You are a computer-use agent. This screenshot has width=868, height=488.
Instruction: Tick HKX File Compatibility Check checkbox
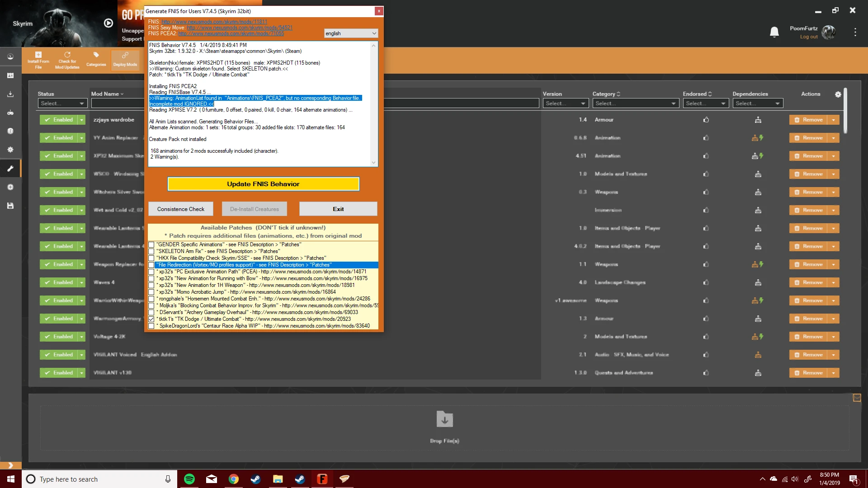click(x=151, y=258)
